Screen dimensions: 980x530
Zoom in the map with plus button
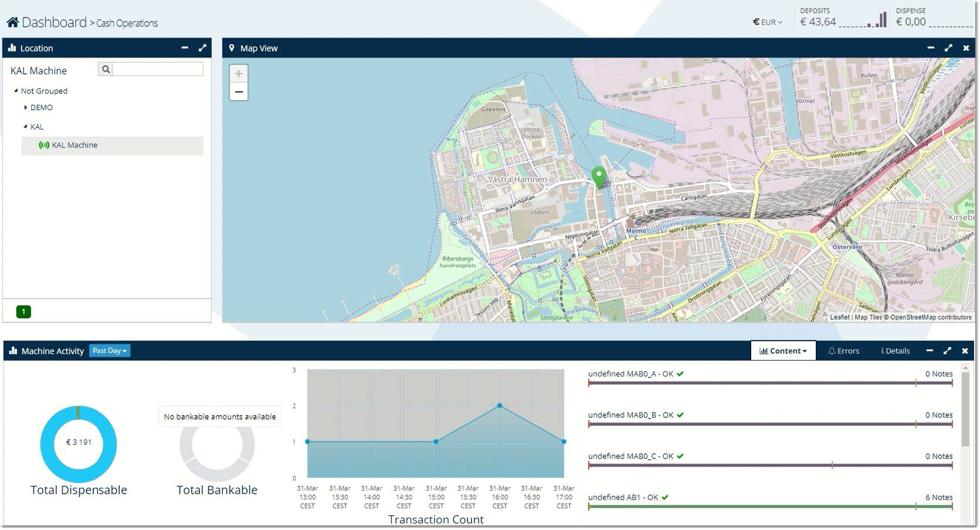click(x=239, y=74)
